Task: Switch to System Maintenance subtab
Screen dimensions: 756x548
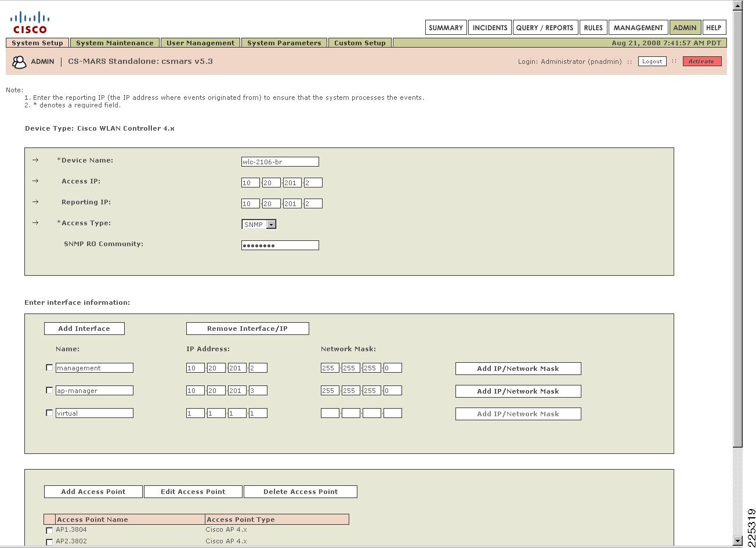Action: coord(115,43)
